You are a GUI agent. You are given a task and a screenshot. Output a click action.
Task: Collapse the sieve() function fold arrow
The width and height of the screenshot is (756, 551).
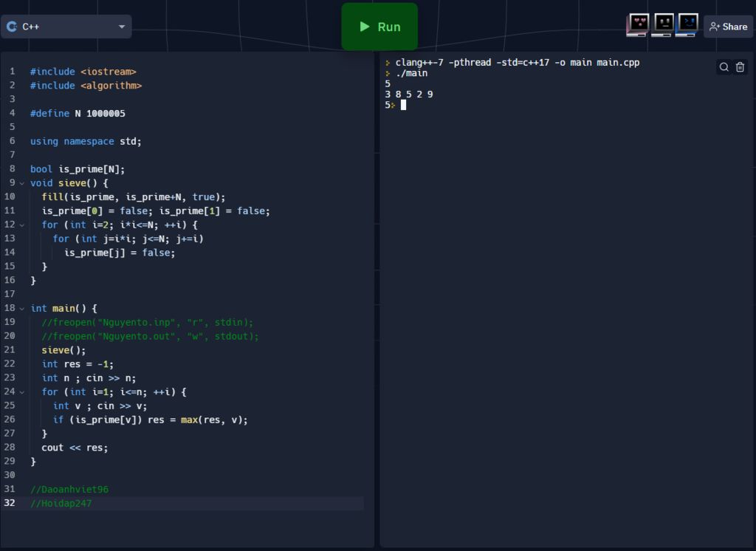[x=22, y=183]
